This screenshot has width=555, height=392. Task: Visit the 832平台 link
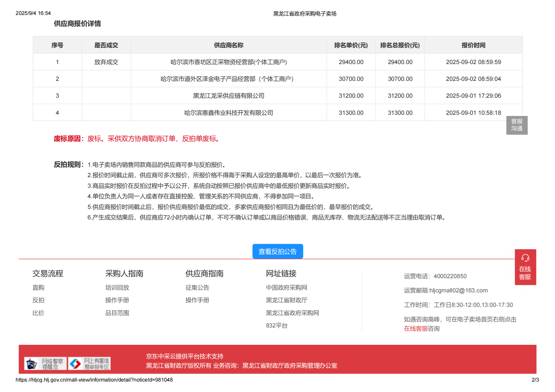tap(276, 325)
